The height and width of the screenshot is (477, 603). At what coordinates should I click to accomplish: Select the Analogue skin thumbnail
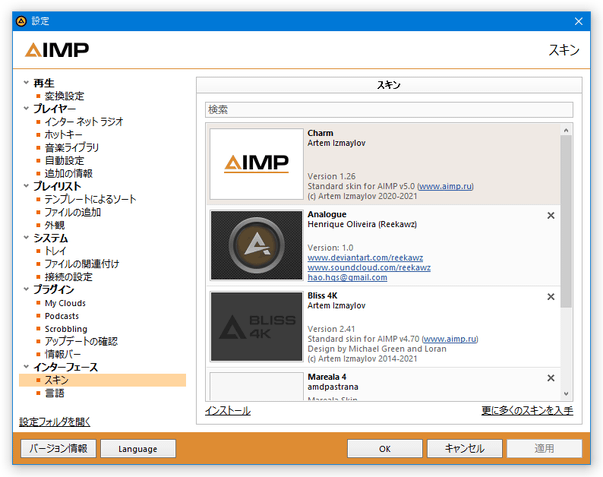(257, 245)
